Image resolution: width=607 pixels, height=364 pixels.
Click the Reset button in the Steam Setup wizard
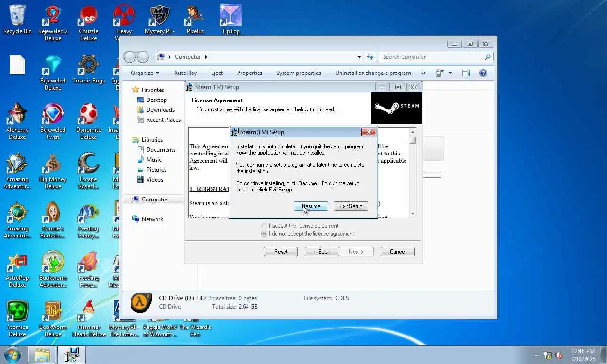(x=281, y=252)
